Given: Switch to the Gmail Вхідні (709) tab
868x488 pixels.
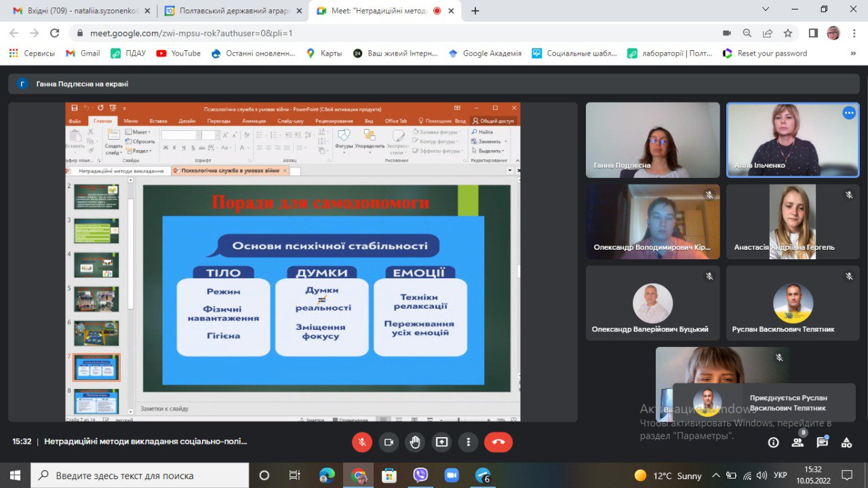Looking at the screenshot, I should 80,11.
